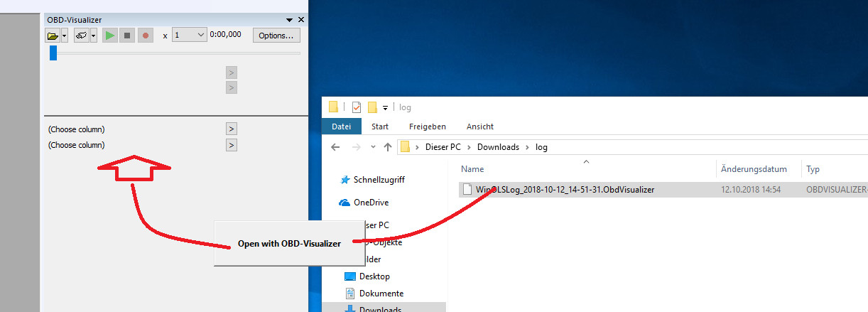The height and width of the screenshot is (312, 868).
Task: Open arrow button of upper (Choose column) row
Action: tap(231, 129)
